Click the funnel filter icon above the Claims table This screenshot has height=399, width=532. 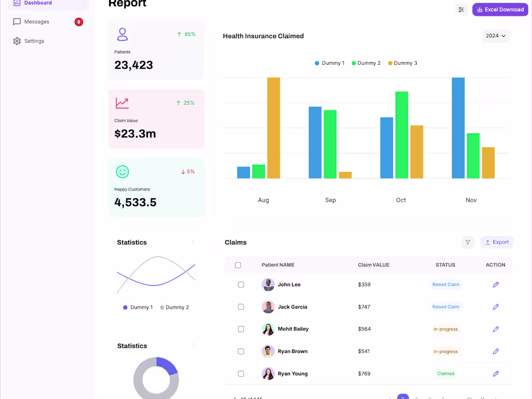point(467,242)
